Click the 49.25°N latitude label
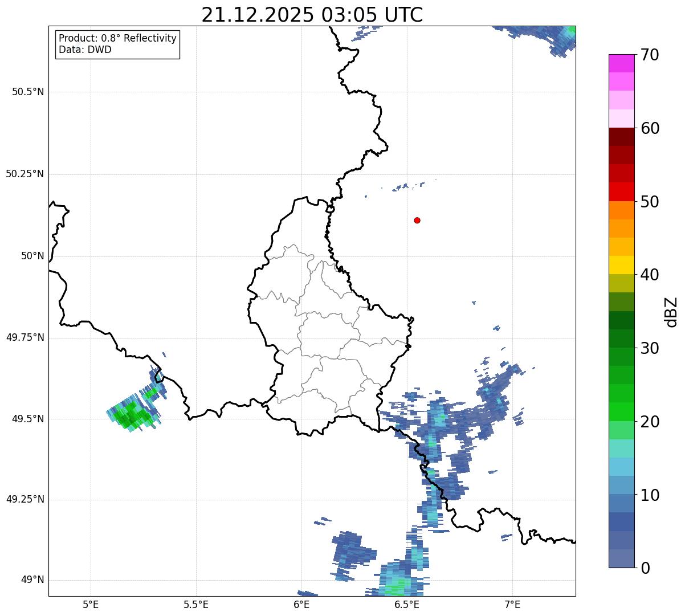The image size is (685, 616). (25, 499)
